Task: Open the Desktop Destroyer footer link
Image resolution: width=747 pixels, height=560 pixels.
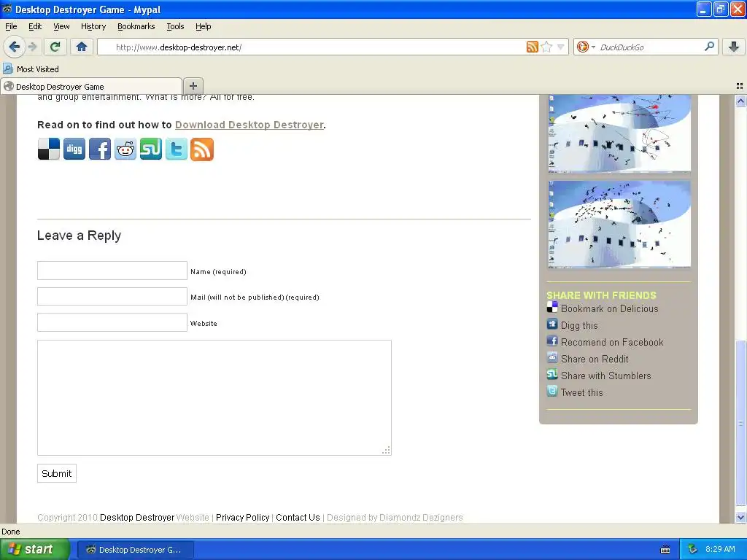Action: tap(137, 517)
